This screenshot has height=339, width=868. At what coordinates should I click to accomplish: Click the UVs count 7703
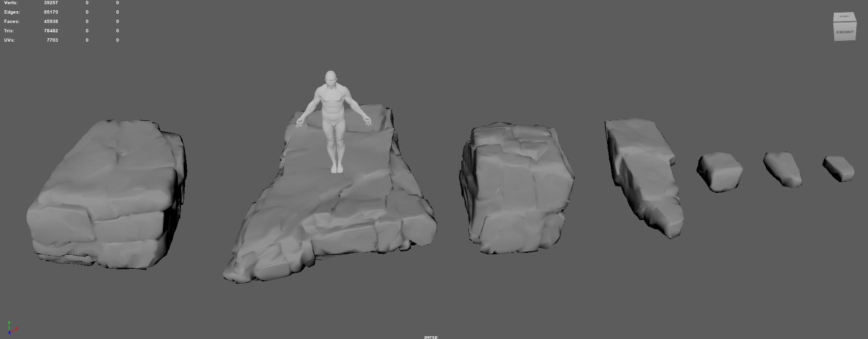pyautogui.click(x=52, y=40)
